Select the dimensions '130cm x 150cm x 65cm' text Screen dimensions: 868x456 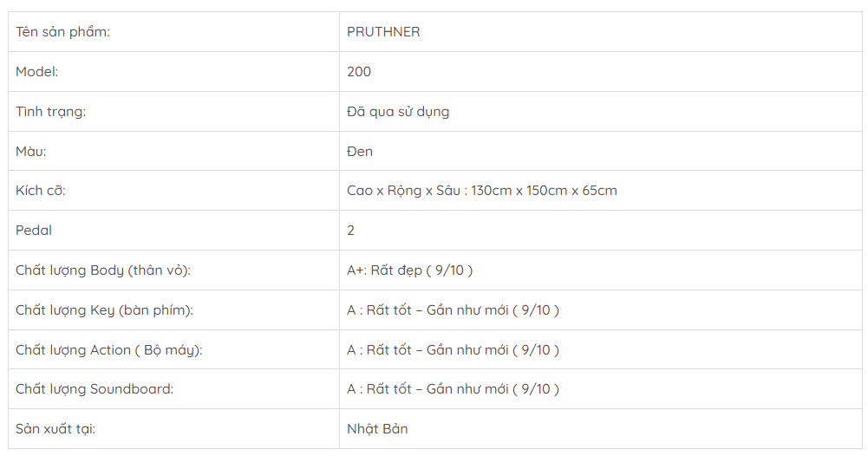544,191
